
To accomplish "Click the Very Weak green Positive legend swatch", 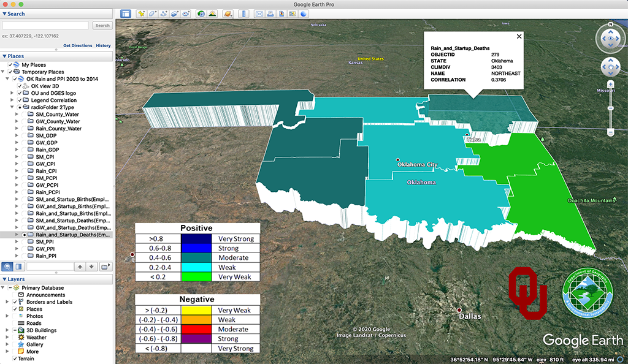I will [196, 277].
